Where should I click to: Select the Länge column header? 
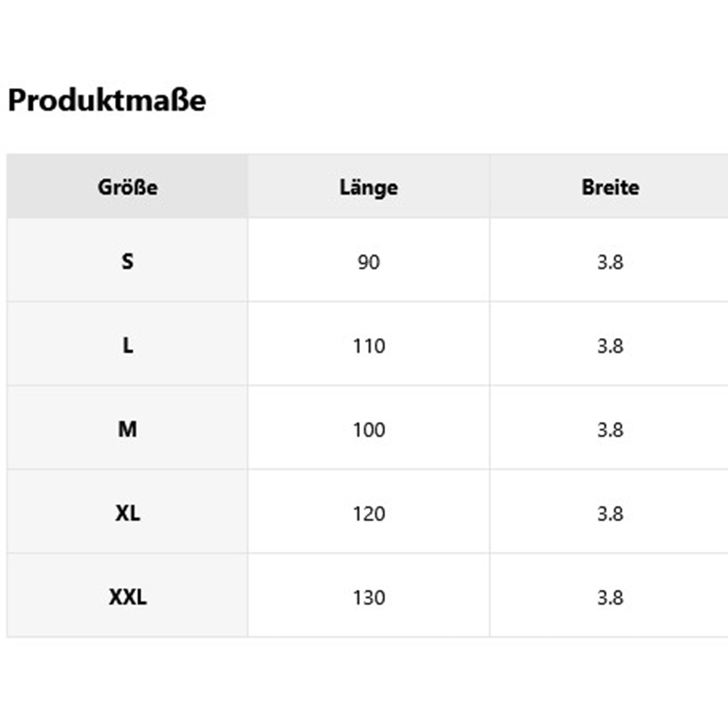coord(369,187)
